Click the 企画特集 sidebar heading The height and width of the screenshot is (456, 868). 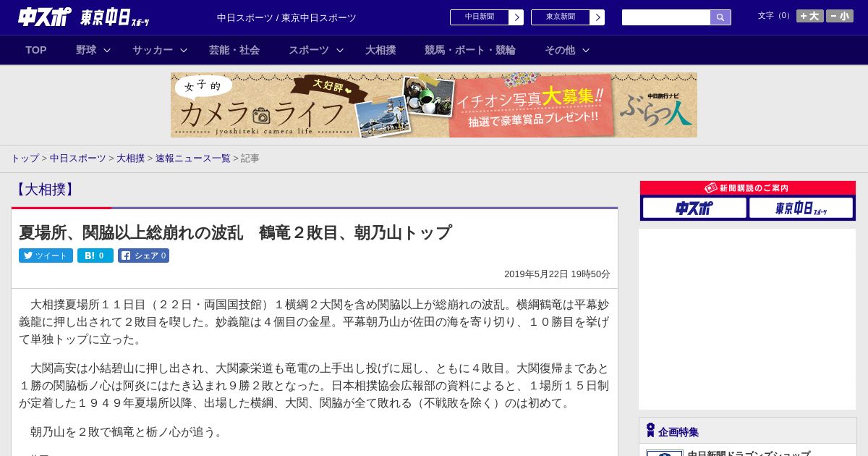pos(678,432)
